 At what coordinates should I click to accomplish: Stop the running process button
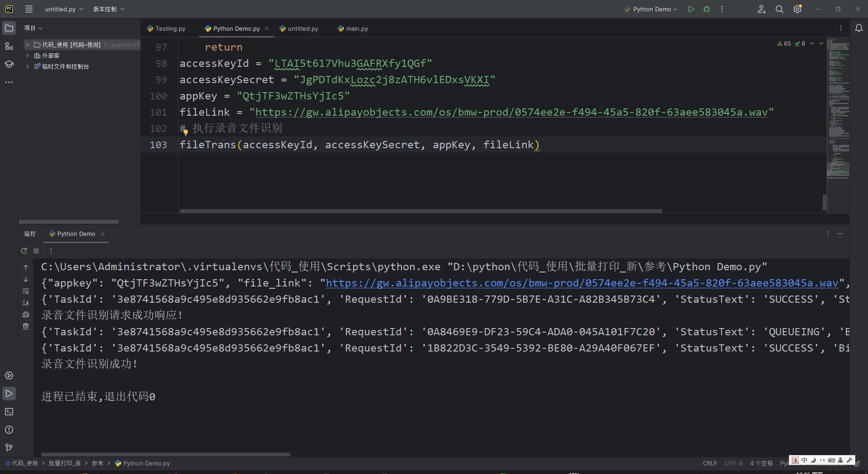pos(36,251)
